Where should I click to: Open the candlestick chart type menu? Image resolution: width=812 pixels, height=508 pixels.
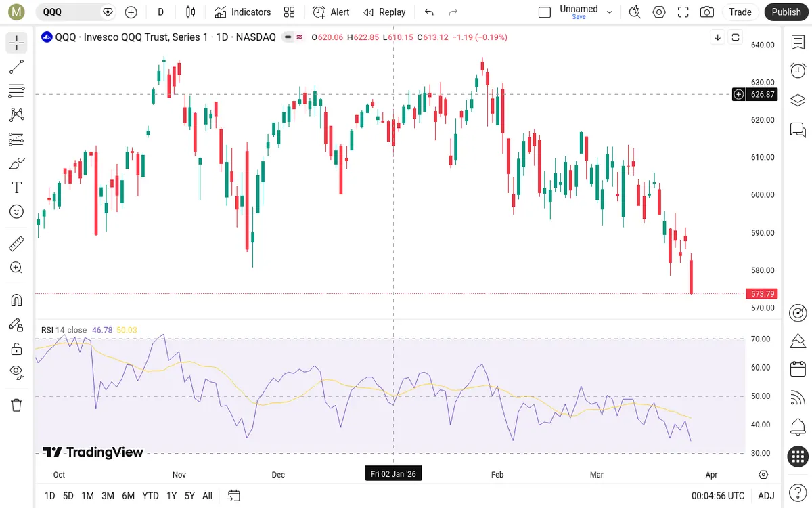tap(191, 12)
